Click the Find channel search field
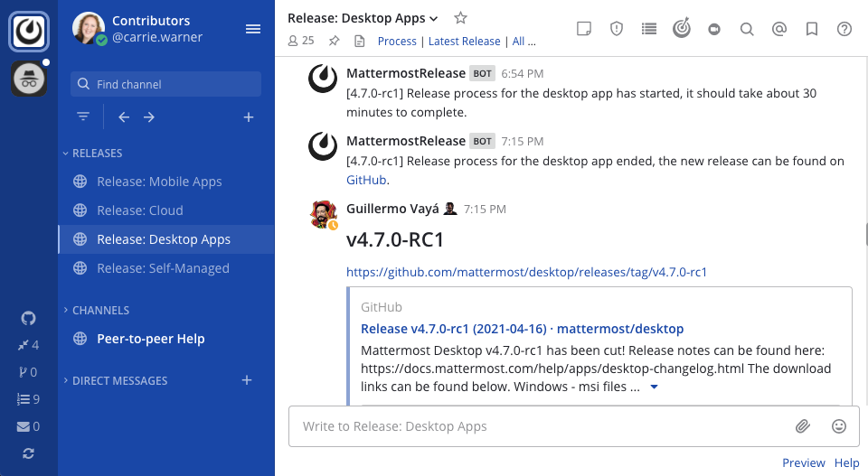The width and height of the screenshot is (868, 476). (x=165, y=84)
